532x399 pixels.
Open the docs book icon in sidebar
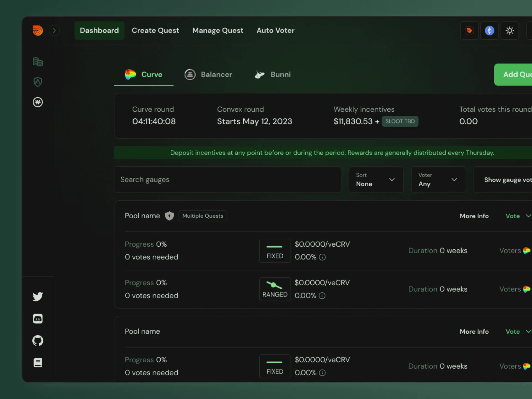[38, 363]
